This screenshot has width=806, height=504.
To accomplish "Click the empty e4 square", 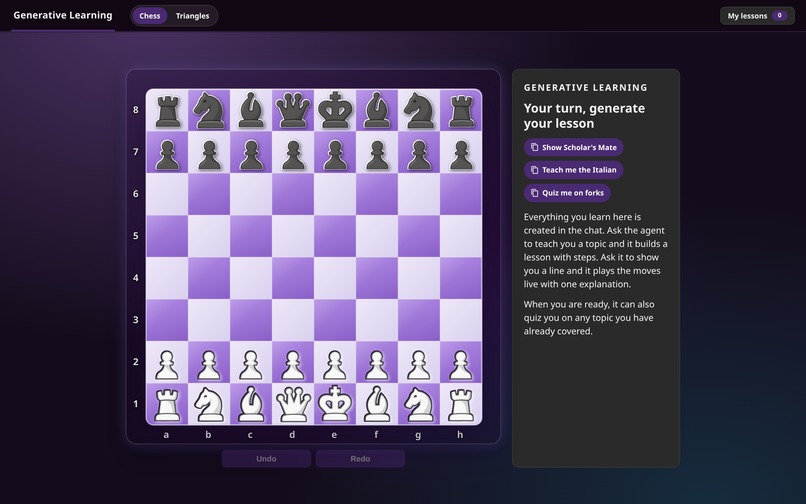I will click(335, 278).
